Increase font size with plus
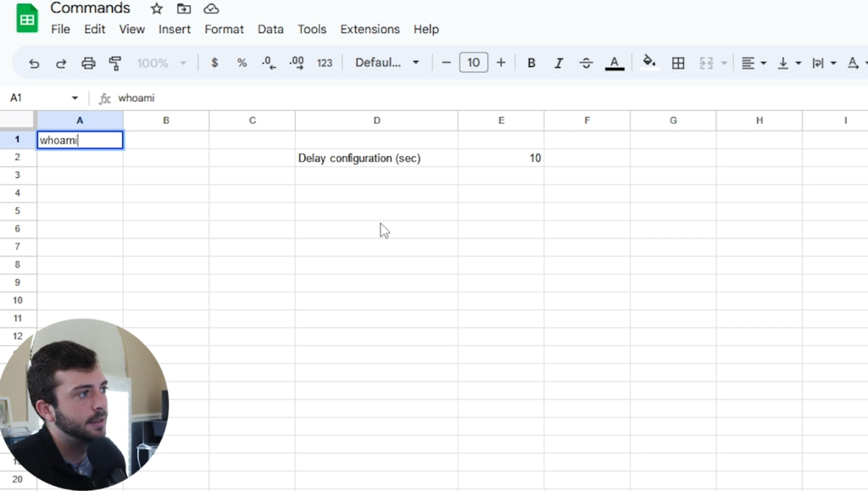Image resolution: width=868 pixels, height=491 pixels. (x=501, y=63)
